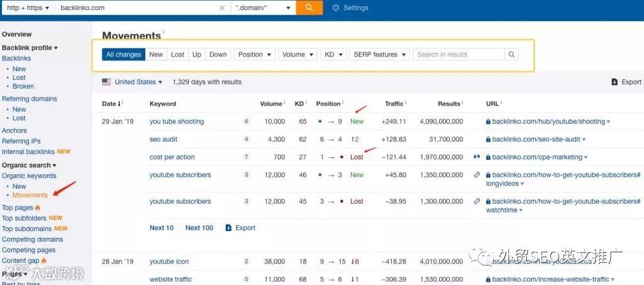Viewport: 644px width, 285px height.
Task: Open the Volume filter dropdown
Action: click(x=297, y=54)
